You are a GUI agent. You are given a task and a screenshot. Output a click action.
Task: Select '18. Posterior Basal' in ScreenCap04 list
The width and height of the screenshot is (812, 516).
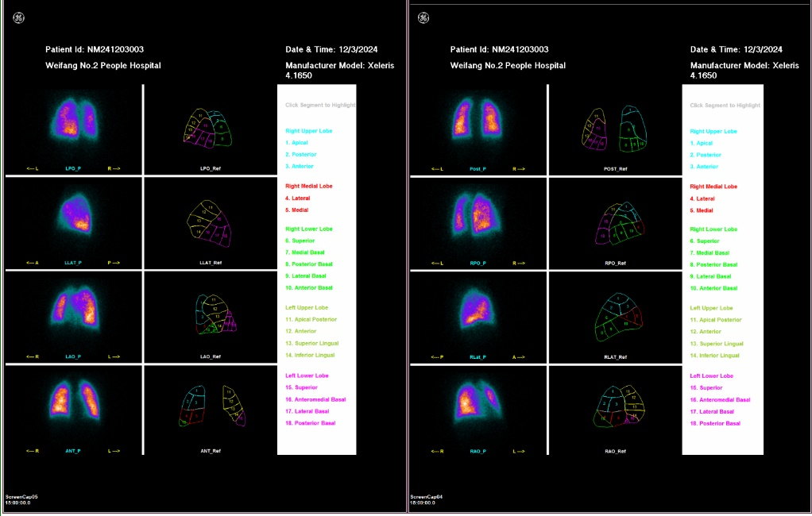[715, 423]
